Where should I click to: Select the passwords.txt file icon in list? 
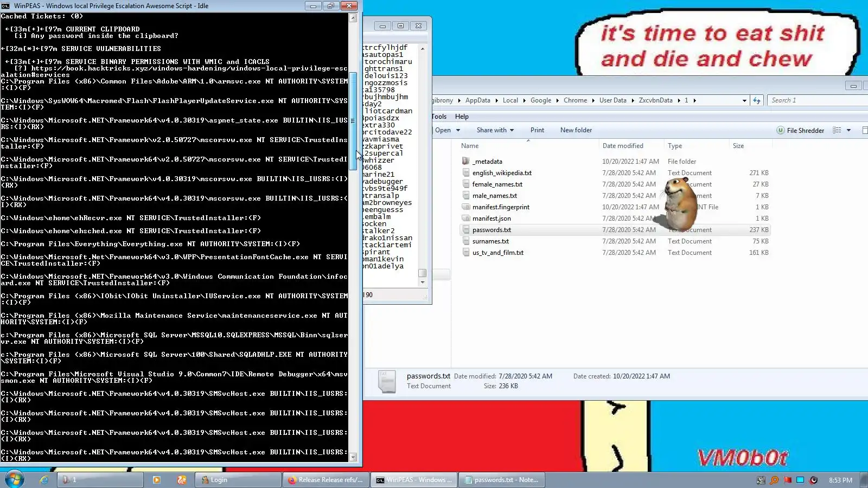point(465,229)
